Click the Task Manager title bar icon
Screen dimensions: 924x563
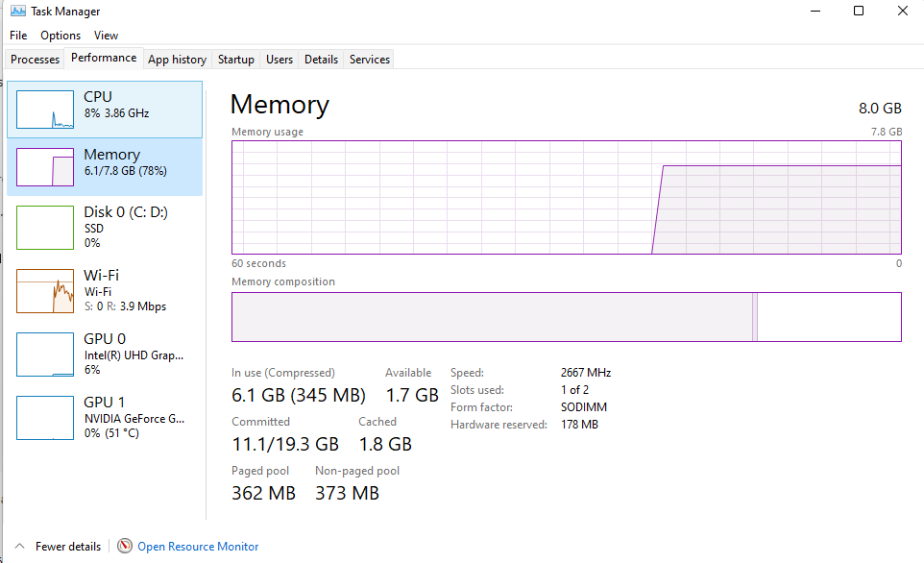(x=17, y=12)
